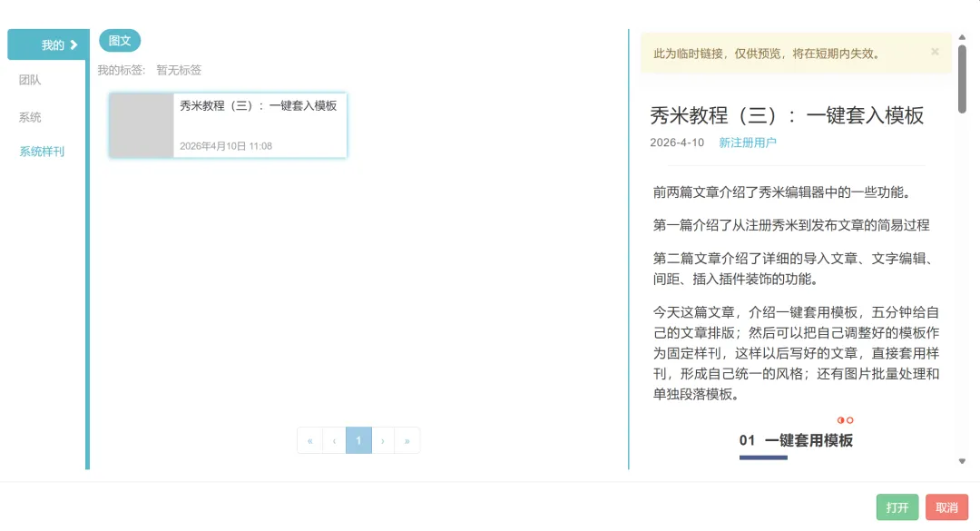980x531 pixels.
Task: Switch to 系统样刊 section
Action: tap(42, 152)
